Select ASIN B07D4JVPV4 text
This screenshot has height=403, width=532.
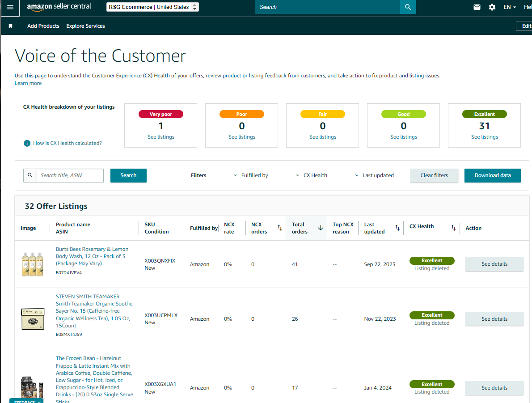coord(68,273)
